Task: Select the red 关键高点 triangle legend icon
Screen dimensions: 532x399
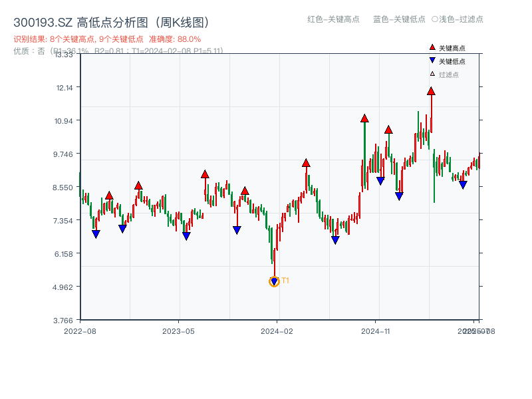Action: pyautogui.click(x=432, y=47)
